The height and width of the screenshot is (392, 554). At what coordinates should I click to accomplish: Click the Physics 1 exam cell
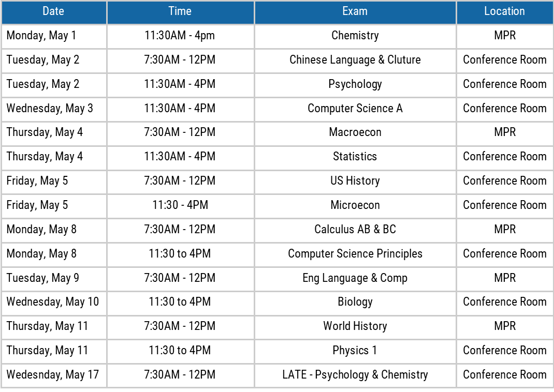click(x=355, y=351)
